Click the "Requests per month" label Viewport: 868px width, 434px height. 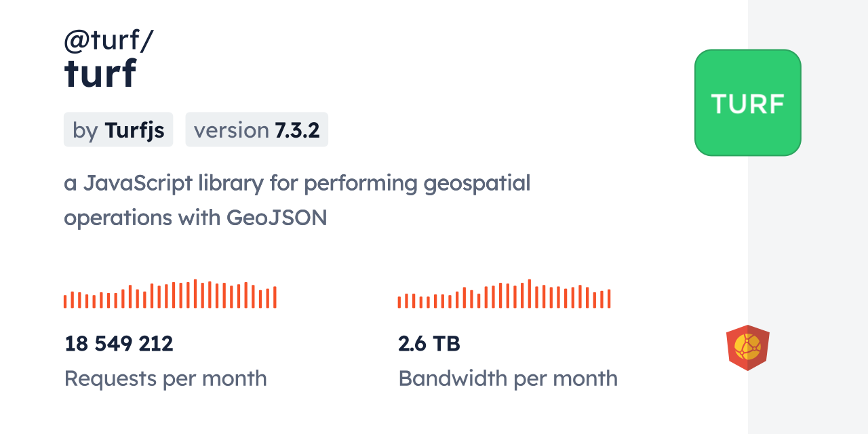165,378
